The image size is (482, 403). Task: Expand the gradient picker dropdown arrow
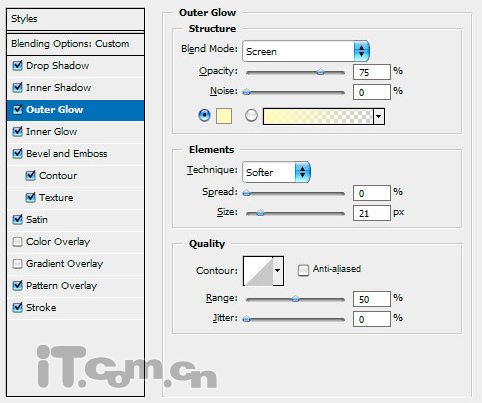[379, 116]
